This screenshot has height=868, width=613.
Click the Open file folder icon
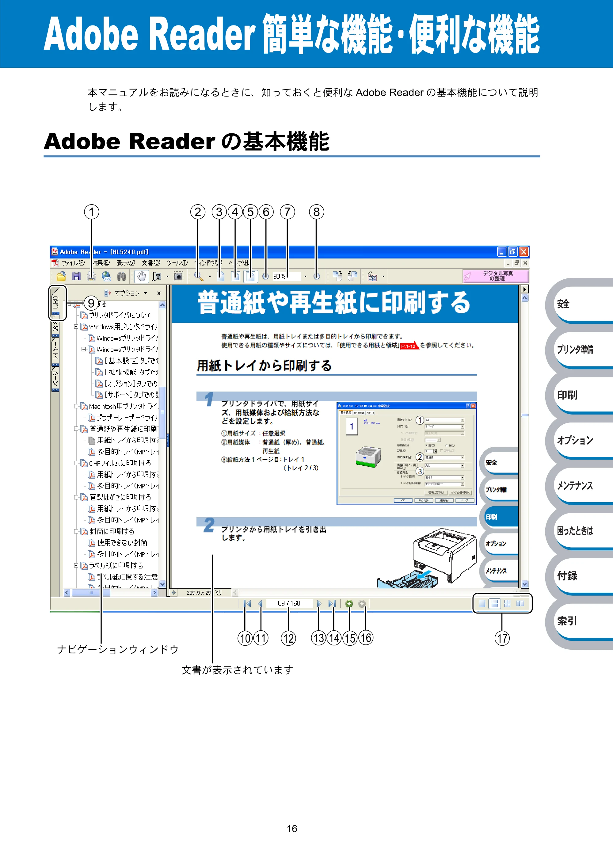coord(61,276)
